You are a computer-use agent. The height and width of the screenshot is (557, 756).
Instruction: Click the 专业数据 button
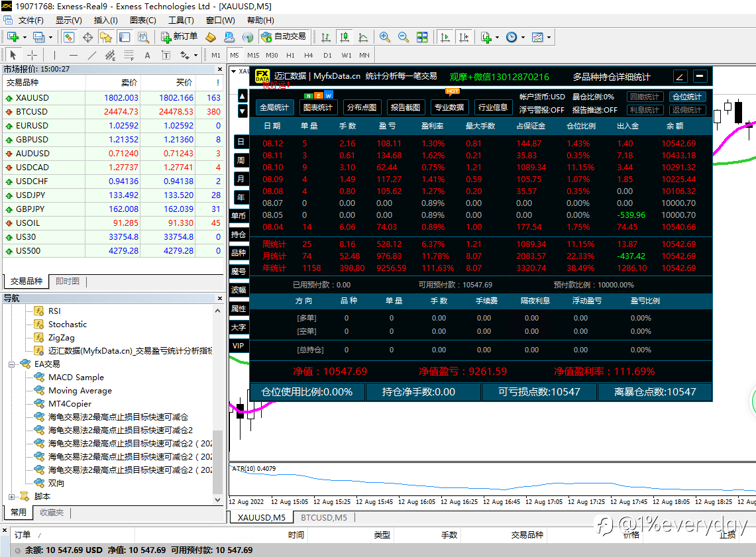click(449, 107)
